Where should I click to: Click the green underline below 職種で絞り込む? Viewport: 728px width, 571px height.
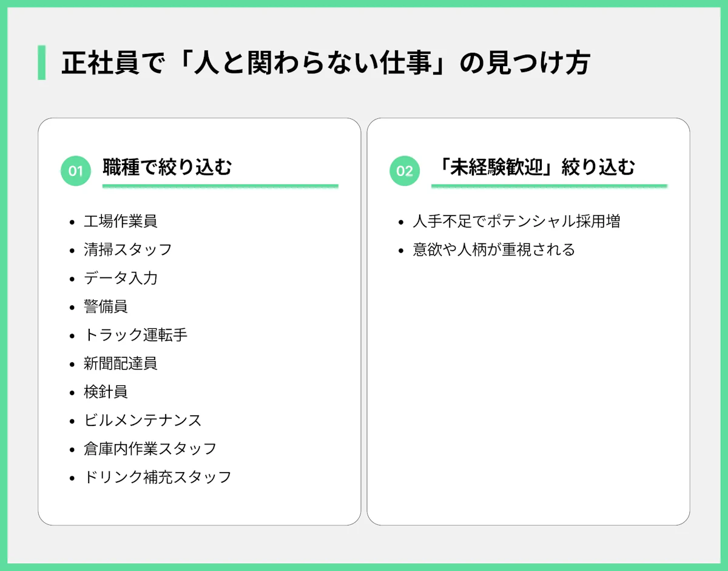pyautogui.click(x=220, y=186)
